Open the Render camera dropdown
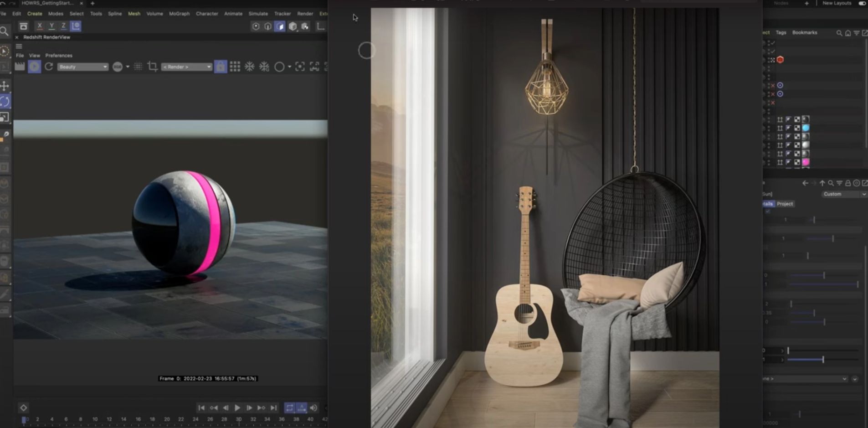 point(186,67)
